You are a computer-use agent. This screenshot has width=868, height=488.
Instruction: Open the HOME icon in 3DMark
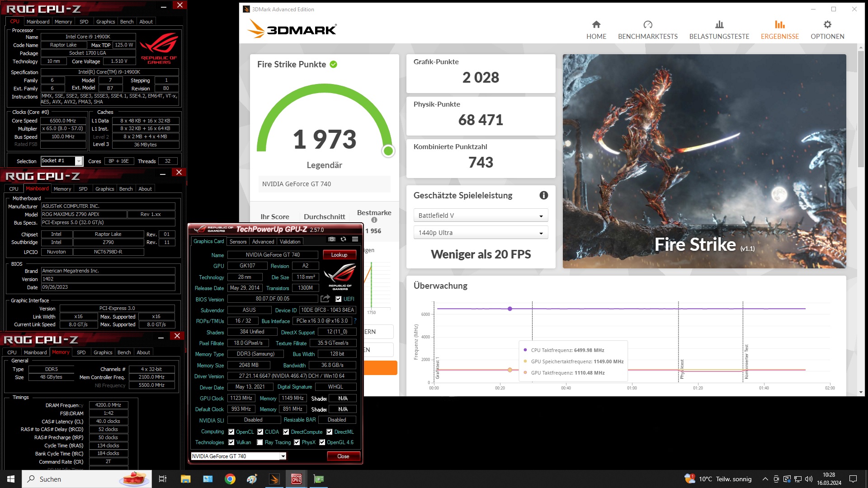(x=596, y=24)
